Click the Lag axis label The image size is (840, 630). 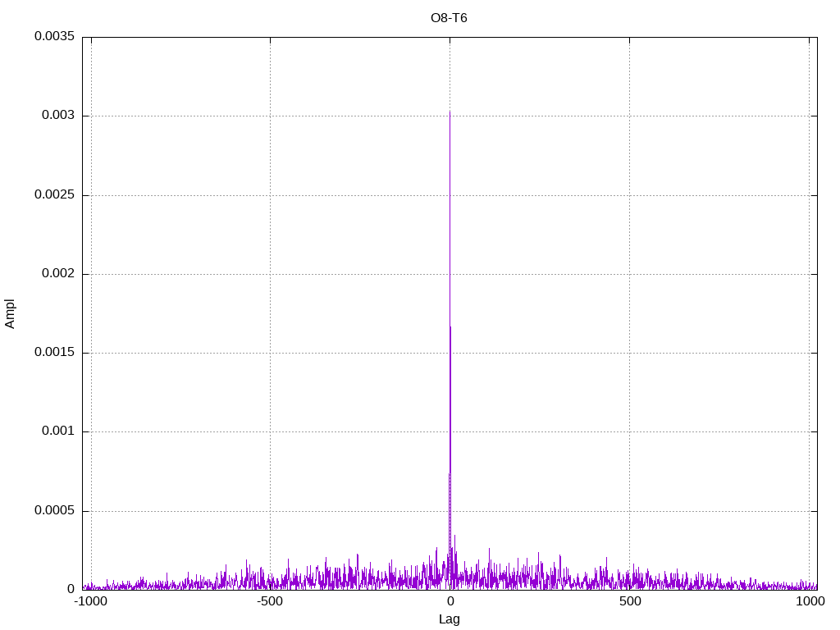tap(449, 619)
